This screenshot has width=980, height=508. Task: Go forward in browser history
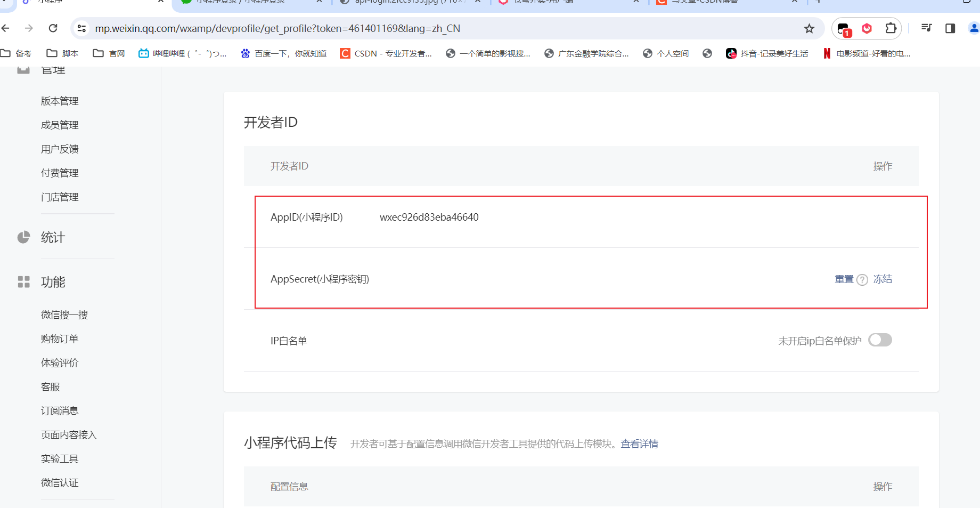(x=29, y=28)
